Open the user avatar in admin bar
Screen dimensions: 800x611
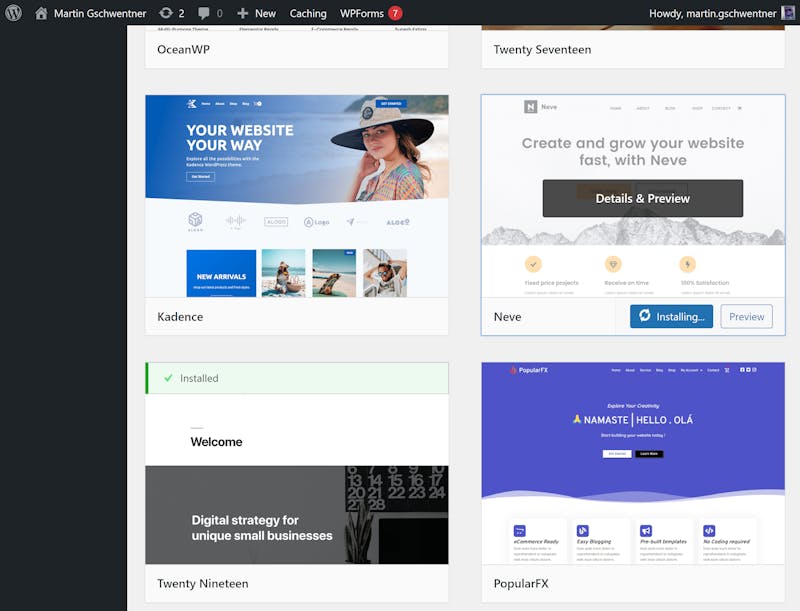788,13
